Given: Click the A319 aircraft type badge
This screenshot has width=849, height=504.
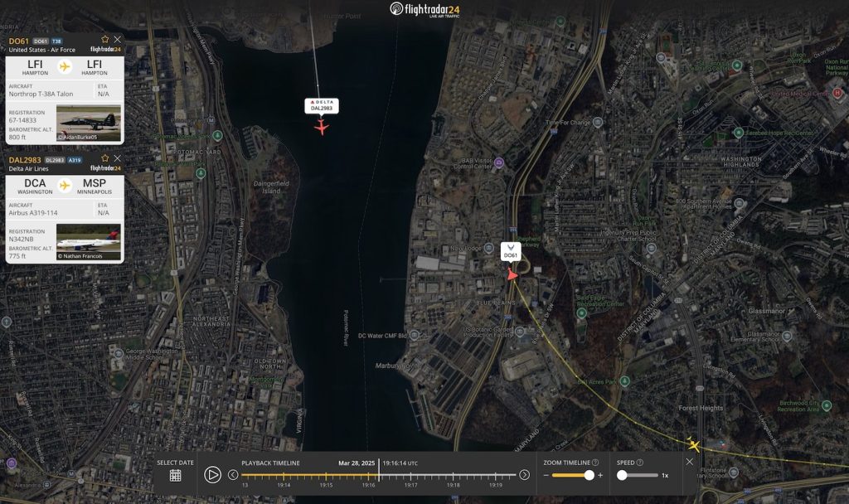Looking at the screenshot, I should [75, 160].
